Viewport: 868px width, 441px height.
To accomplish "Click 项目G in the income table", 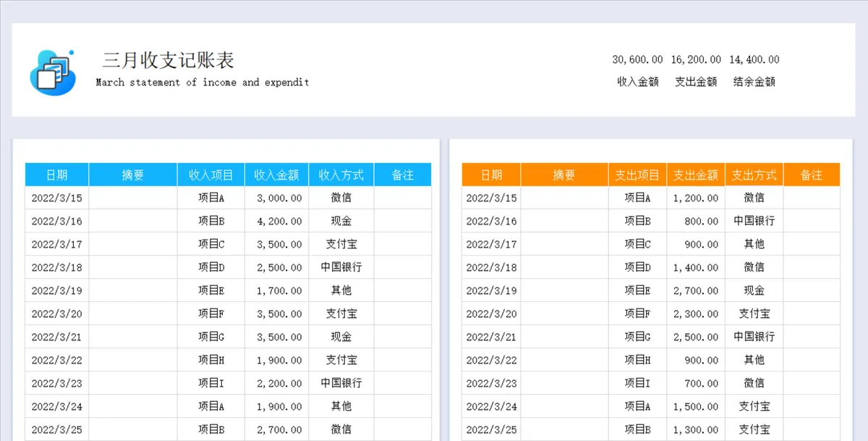I will [x=211, y=337].
